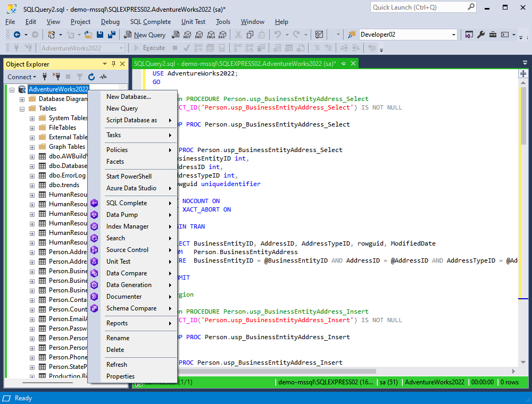Toggle pin on SQLQuery2.sql tab
The image size is (532, 404).
343,63
